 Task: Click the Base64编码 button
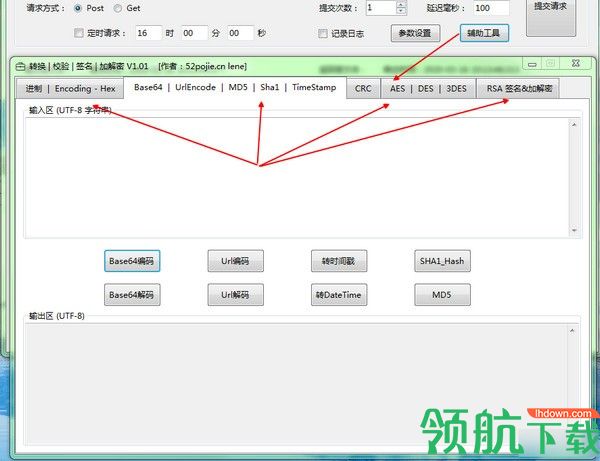tap(132, 261)
